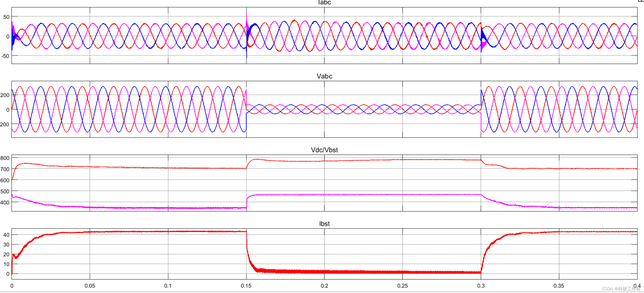Viewport: 644px width, 293px height.
Task: Click the 30 tick on Ibst axis
Action: click(x=6, y=245)
